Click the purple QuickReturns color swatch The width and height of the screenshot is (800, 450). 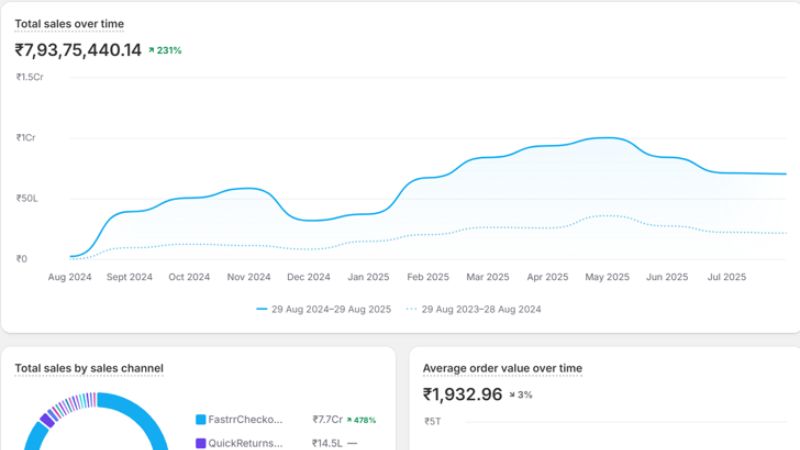pos(200,442)
